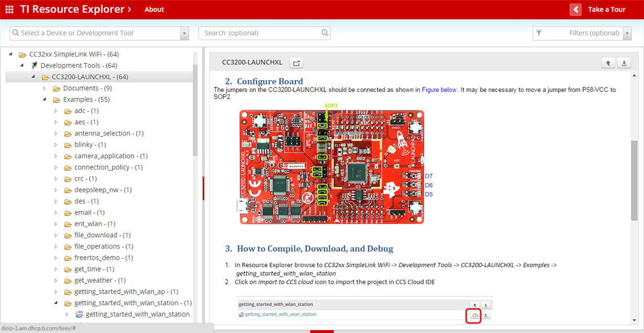Select file_download - (1) tree item

103,236
